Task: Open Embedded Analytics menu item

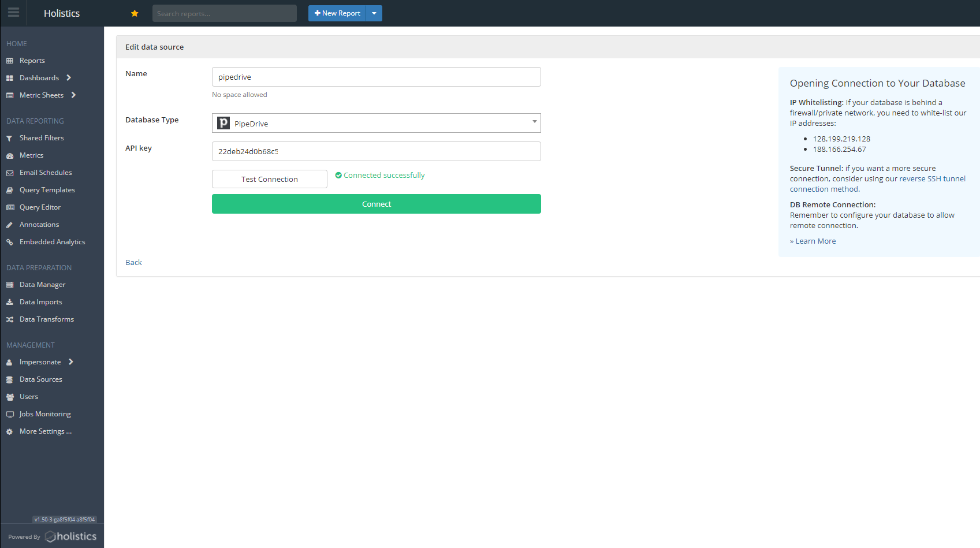Action: click(x=52, y=242)
